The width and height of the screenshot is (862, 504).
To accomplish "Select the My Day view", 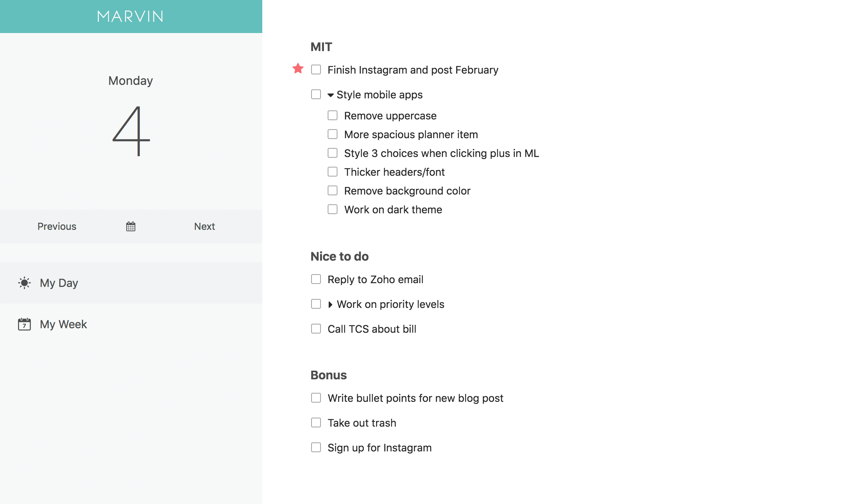I will pos(131,283).
